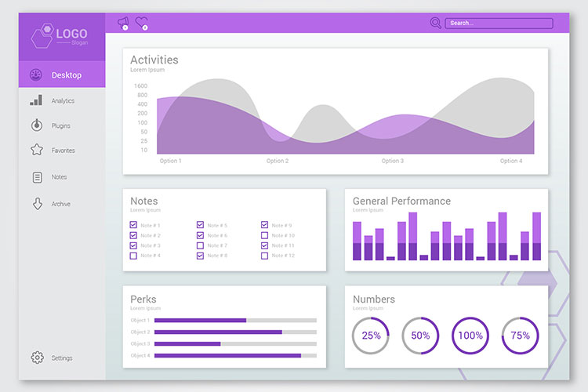Click the 100% circular progress ring
The image size is (588, 392).
[x=470, y=336]
